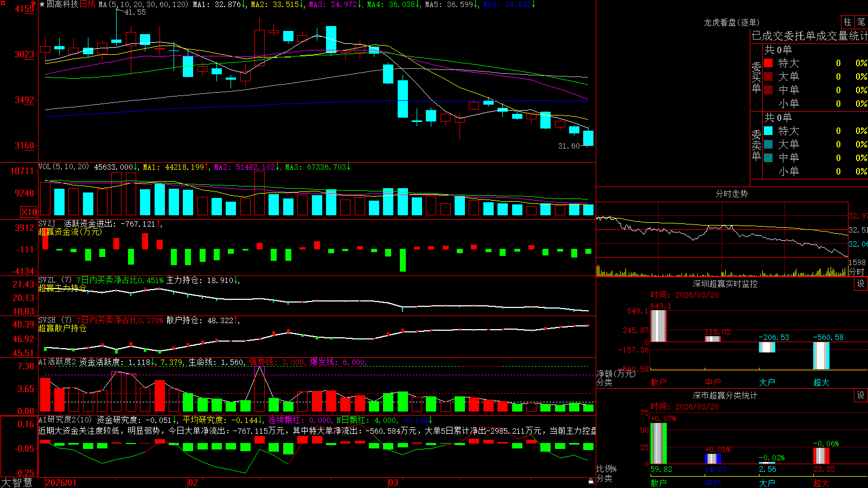
Task: Click the 02 month marker on timeline
Action: coord(193,483)
